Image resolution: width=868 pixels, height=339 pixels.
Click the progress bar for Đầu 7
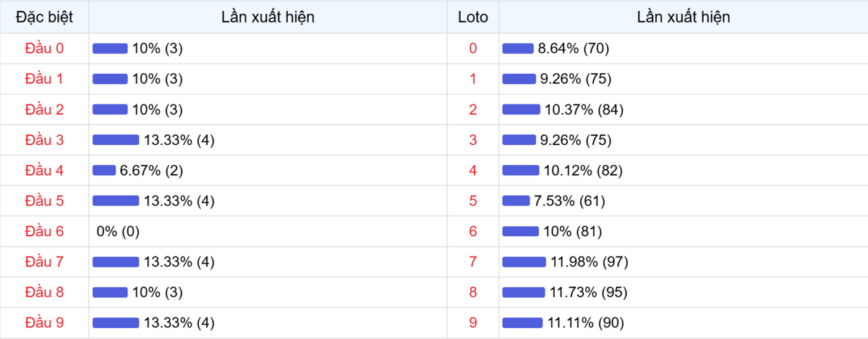(116, 262)
